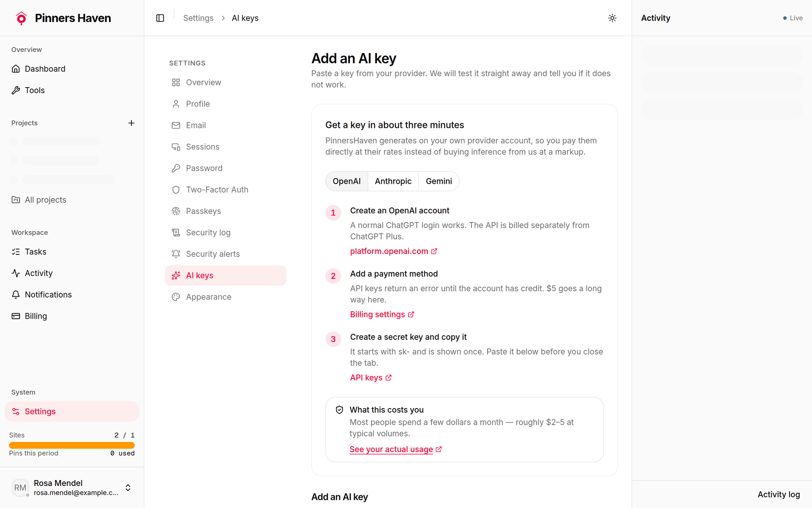Click the Pinners Haven logo icon
812x508 pixels.
(x=21, y=18)
